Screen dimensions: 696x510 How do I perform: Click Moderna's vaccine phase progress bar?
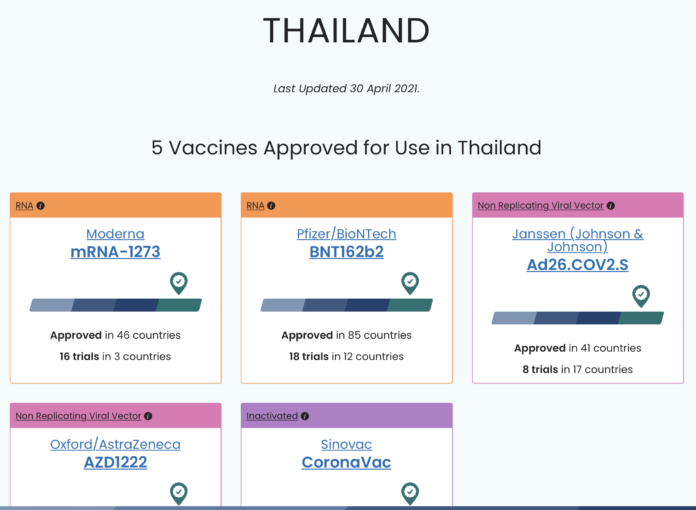[x=115, y=305]
